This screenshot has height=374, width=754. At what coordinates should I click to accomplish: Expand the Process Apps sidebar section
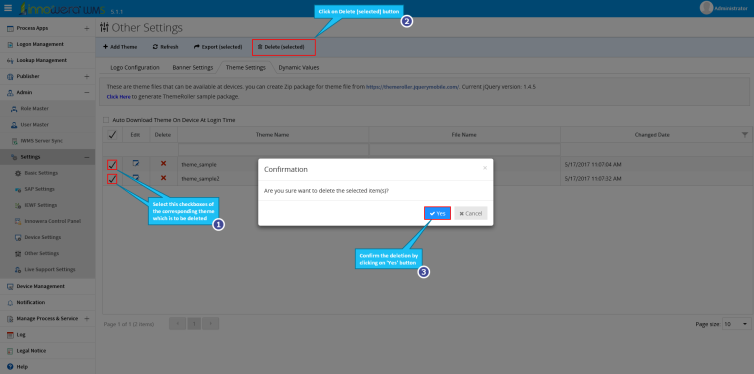pos(87,28)
